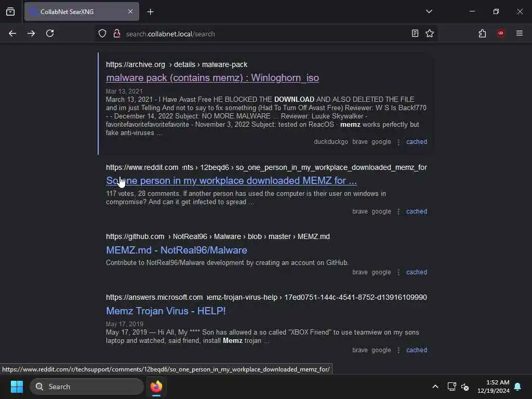The image size is (532, 399).
Task: Close the CollabNet SearXNG tab
Action: 130,11
